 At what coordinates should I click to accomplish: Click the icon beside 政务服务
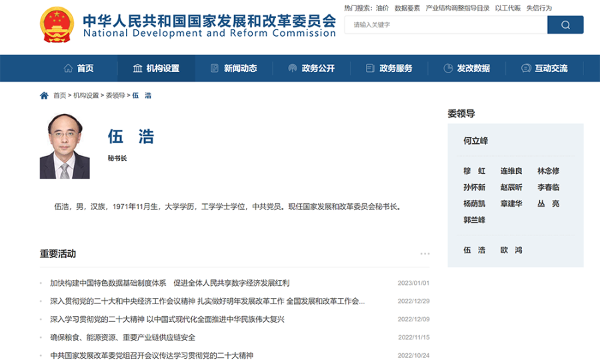(x=370, y=69)
